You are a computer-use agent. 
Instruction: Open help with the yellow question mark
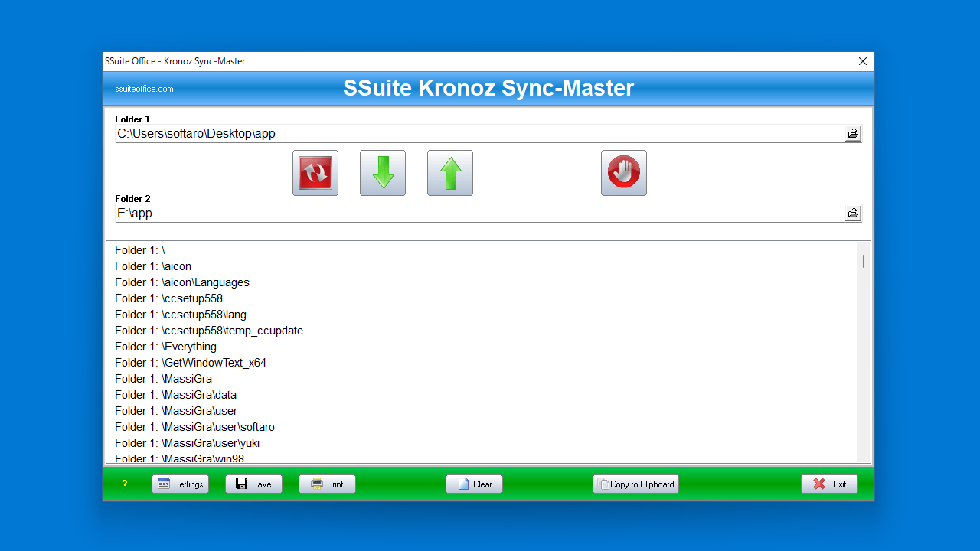pos(125,484)
